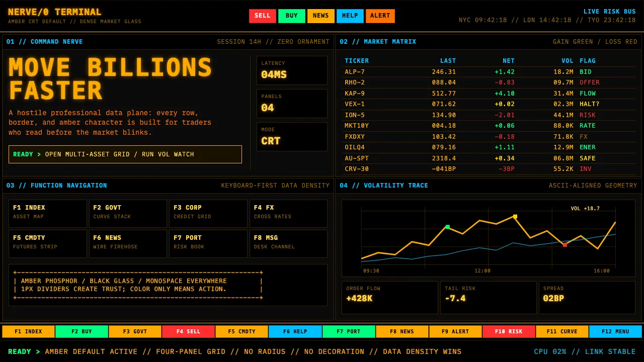Click F6 HELP in bottom function bar
The width and height of the screenshot is (644, 362).
tap(295, 332)
